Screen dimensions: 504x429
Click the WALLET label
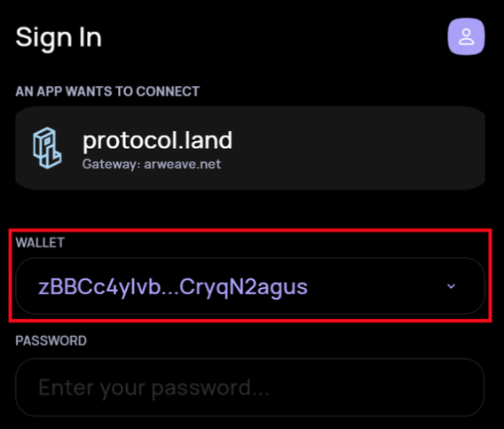[40, 243]
